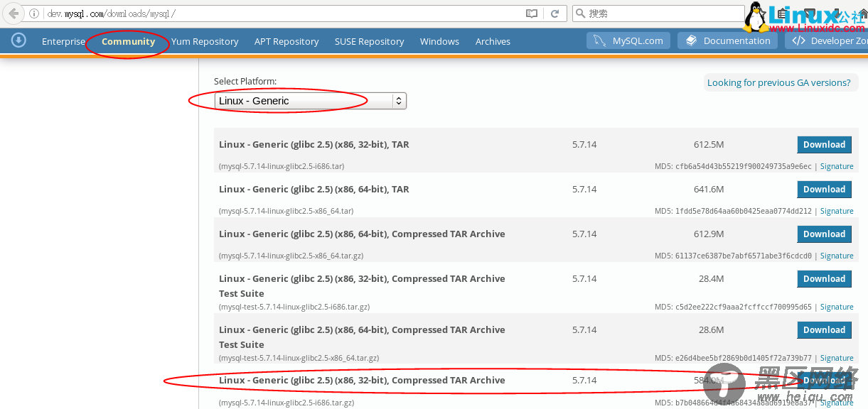Click file name (mysql-test-5.7.14-linux-glibc2.5-i686.tar.gz)
The height and width of the screenshot is (409, 868).
coord(294,307)
